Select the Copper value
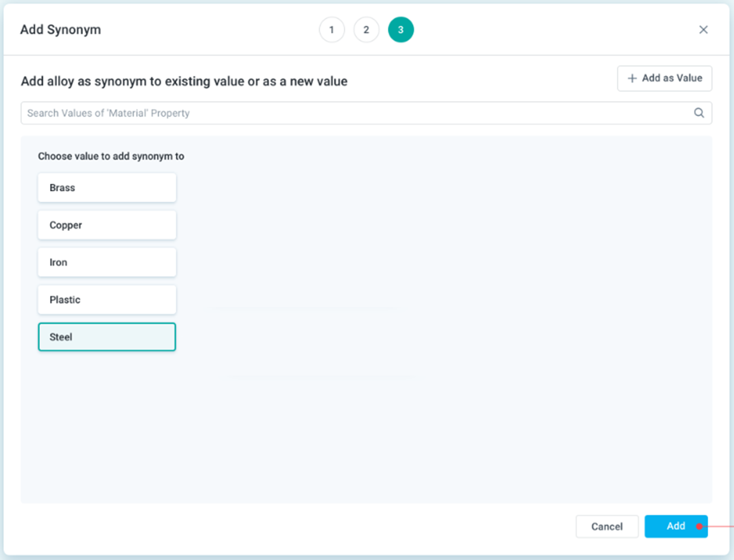Image resolution: width=734 pixels, height=560 pixels. point(107,225)
